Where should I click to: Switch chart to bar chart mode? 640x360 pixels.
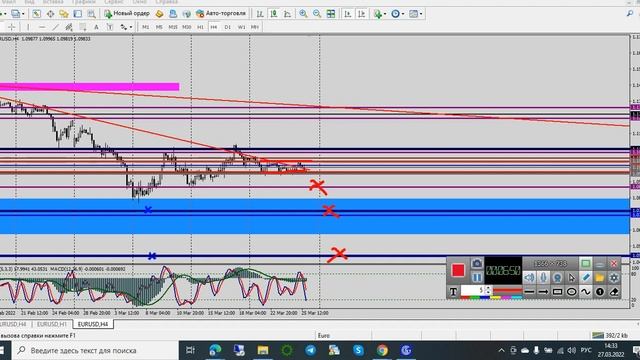(x=260, y=14)
